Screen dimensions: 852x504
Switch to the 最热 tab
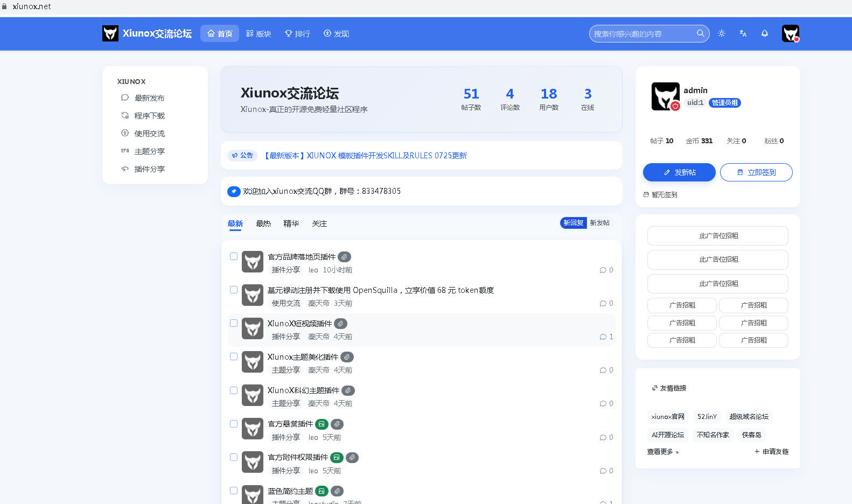(263, 223)
